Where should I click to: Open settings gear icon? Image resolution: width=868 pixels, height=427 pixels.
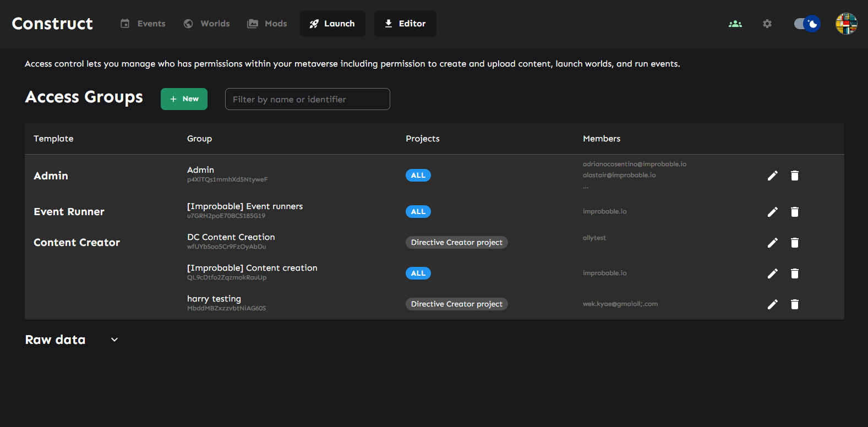tap(767, 24)
